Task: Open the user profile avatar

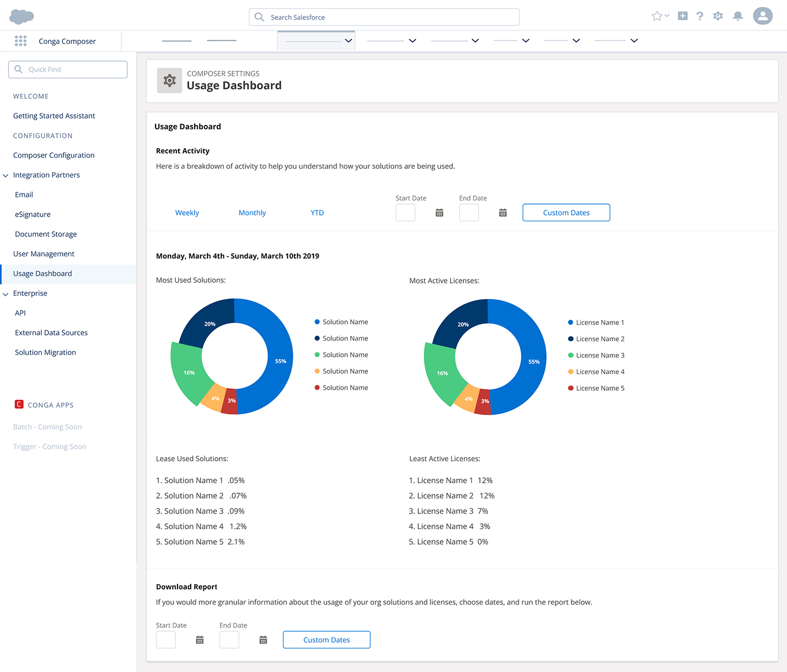Action: tap(763, 16)
